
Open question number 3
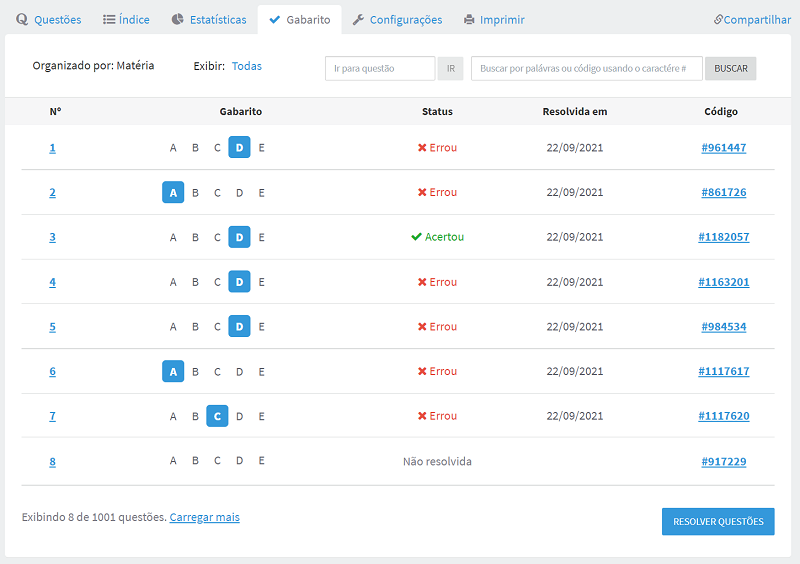tap(53, 237)
